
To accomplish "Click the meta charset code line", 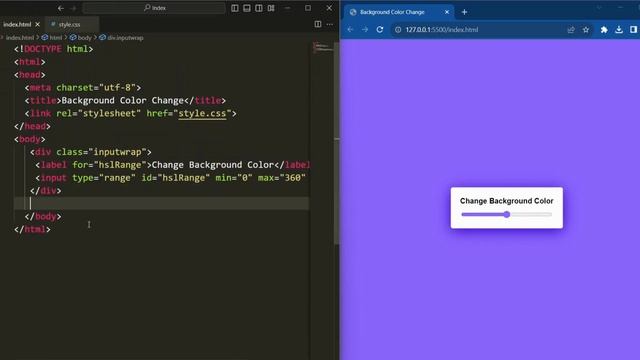I will 82,88.
